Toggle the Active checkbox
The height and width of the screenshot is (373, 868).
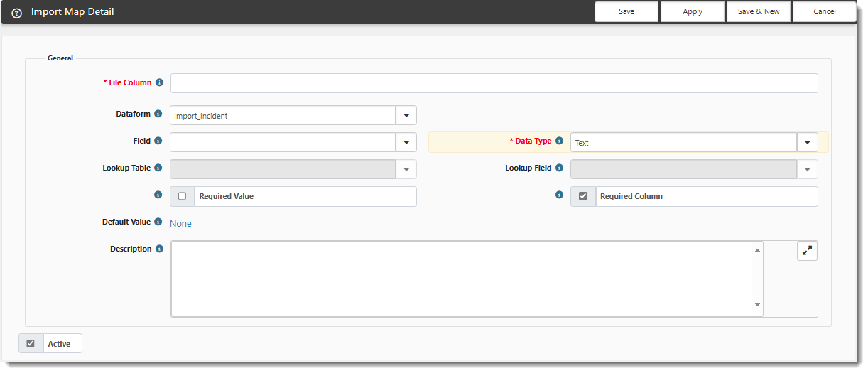31,343
